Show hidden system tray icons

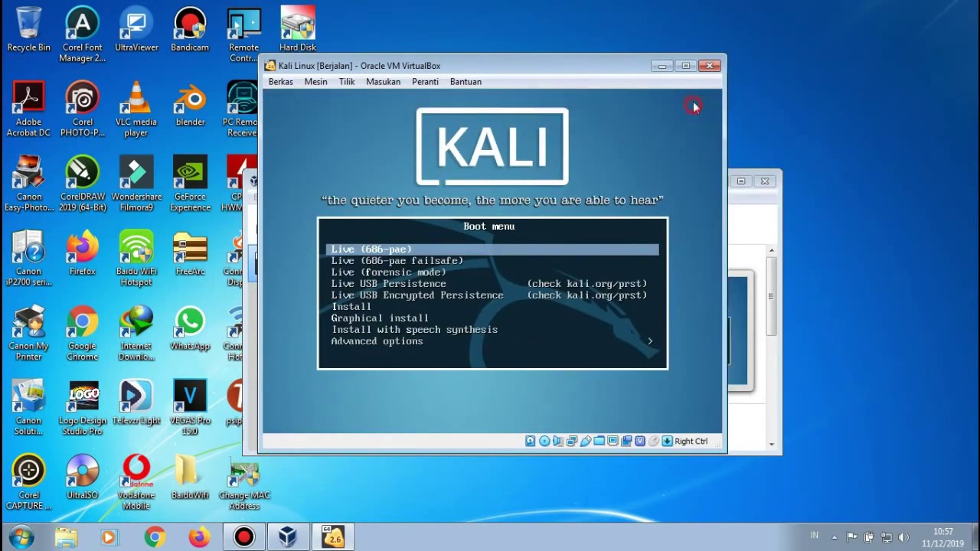tap(835, 537)
